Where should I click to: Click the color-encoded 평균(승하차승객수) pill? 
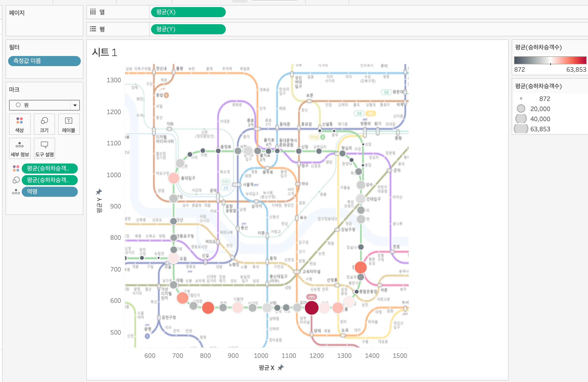click(x=50, y=169)
